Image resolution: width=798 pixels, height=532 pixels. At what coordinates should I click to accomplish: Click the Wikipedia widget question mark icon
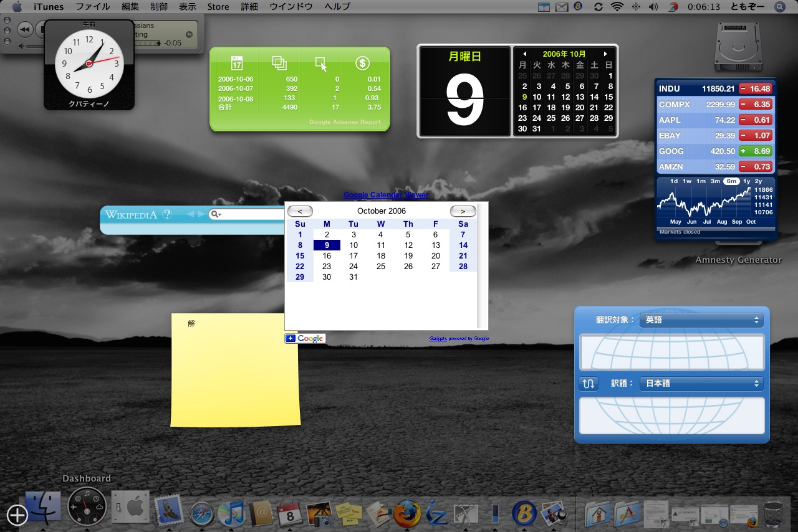(167, 214)
